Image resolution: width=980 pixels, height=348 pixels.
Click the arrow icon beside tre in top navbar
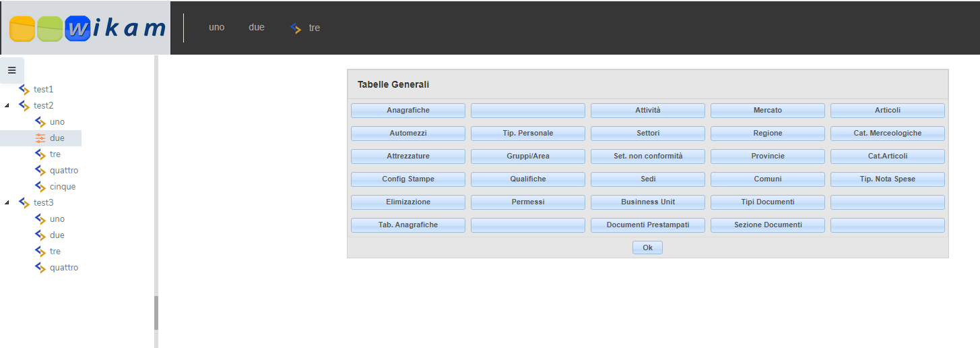coord(296,28)
